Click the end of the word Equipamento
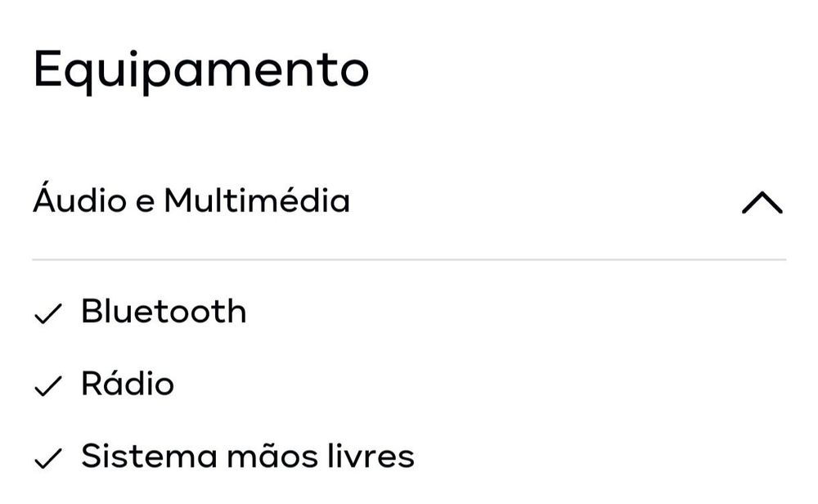The width and height of the screenshot is (818, 504). (353, 72)
